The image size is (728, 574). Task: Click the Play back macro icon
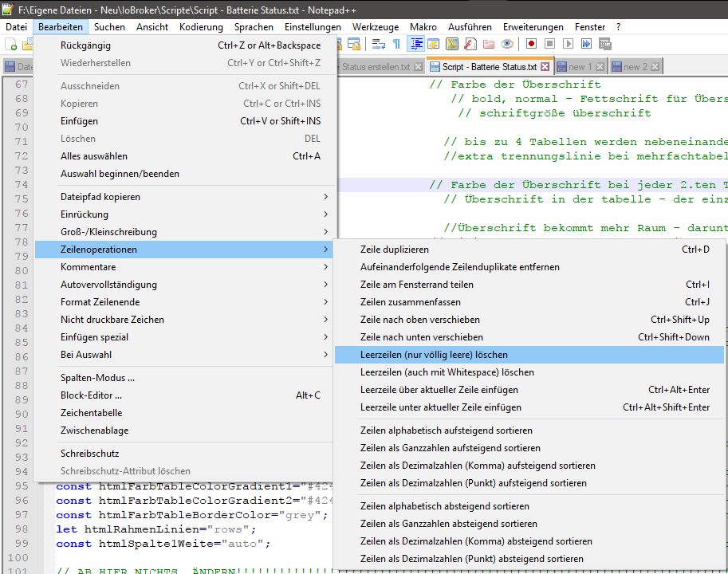[x=568, y=44]
